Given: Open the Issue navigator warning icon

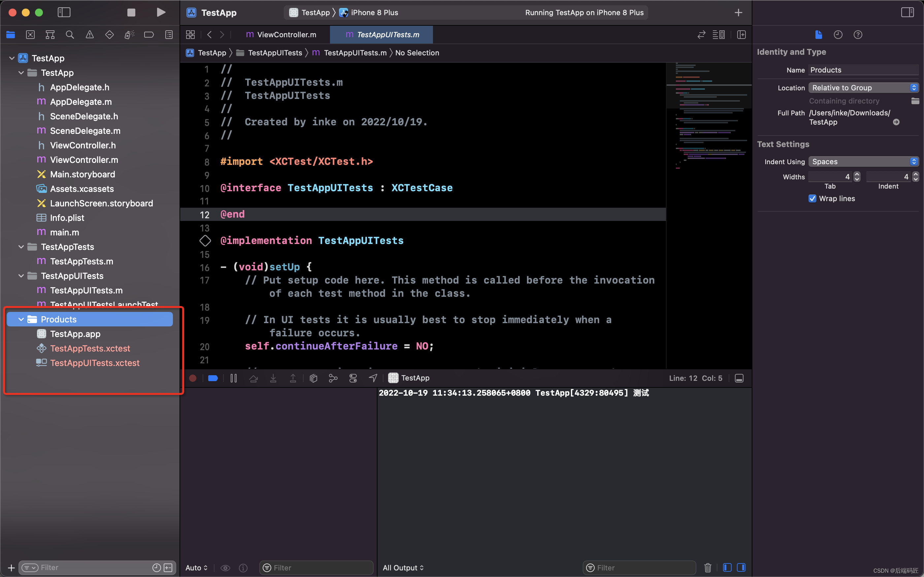Looking at the screenshot, I should 89,35.
